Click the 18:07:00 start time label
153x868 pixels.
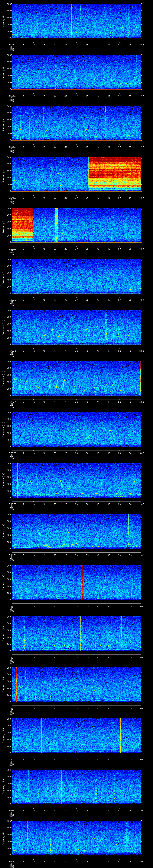(x=12, y=351)
